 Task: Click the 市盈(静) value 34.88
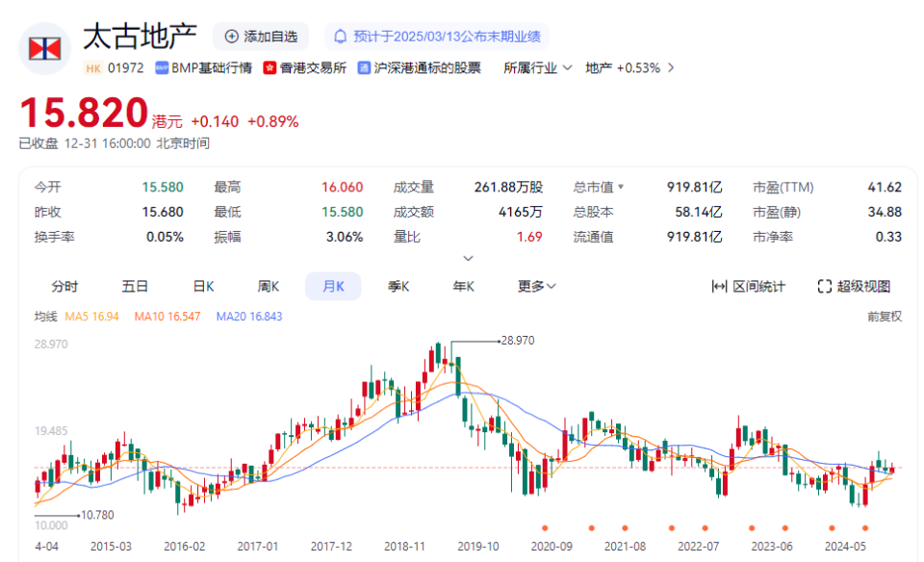click(885, 212)
